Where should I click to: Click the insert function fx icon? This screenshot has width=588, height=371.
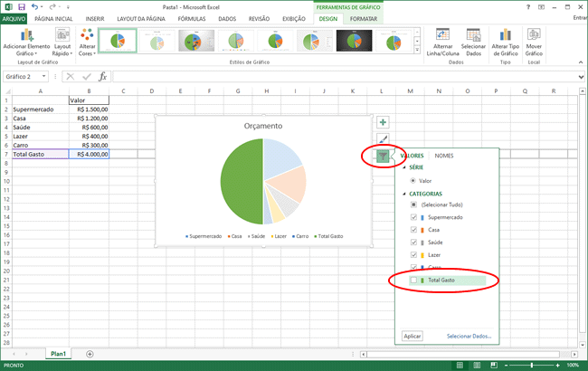point(102,77)
